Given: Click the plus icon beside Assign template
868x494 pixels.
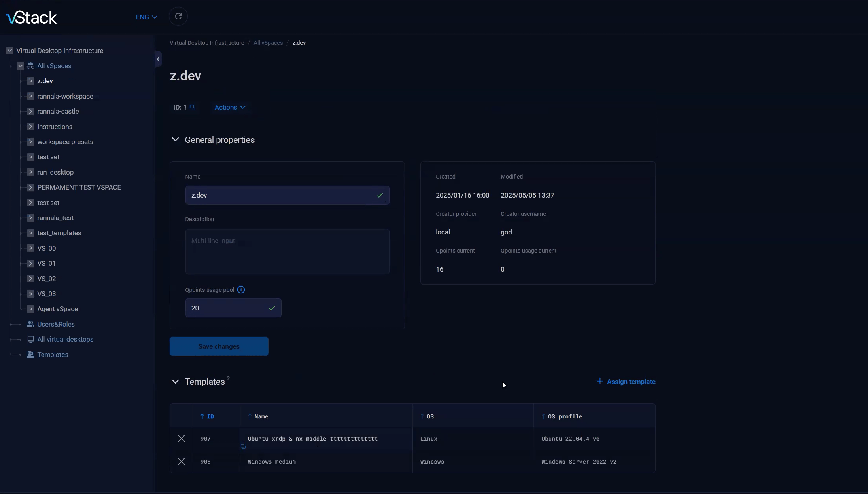Looking at the screenshot, I should [x=599, y=381].
